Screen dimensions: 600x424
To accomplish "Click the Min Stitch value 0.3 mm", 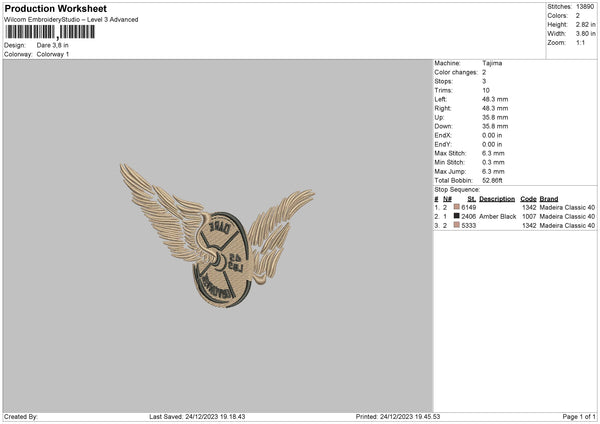I will 493,162.
